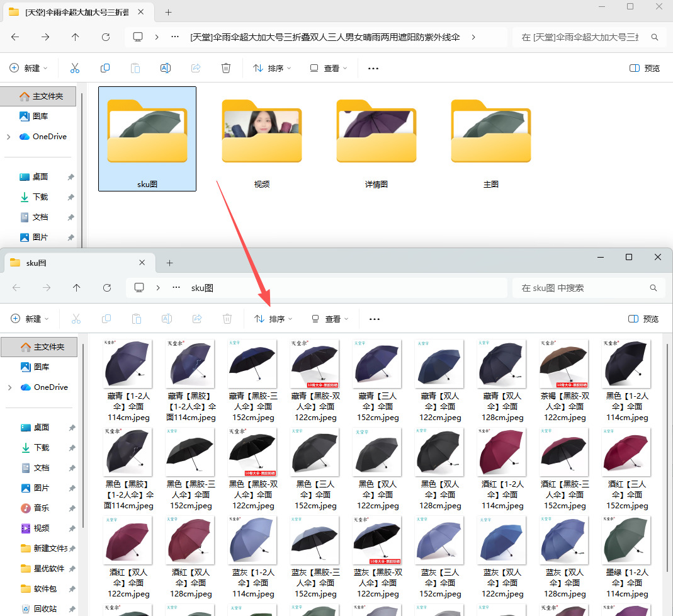The image size is (673, 616).
Task: Select 墨绿【1-2人伞】伞面114cm.jpeg
Action: [x=626, y=557]
